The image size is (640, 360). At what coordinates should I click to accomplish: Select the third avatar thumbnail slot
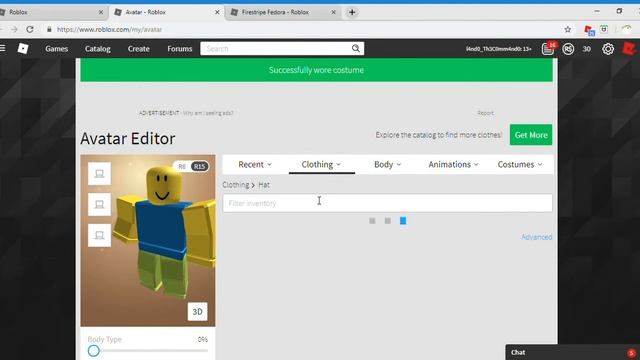pos(99,236)
